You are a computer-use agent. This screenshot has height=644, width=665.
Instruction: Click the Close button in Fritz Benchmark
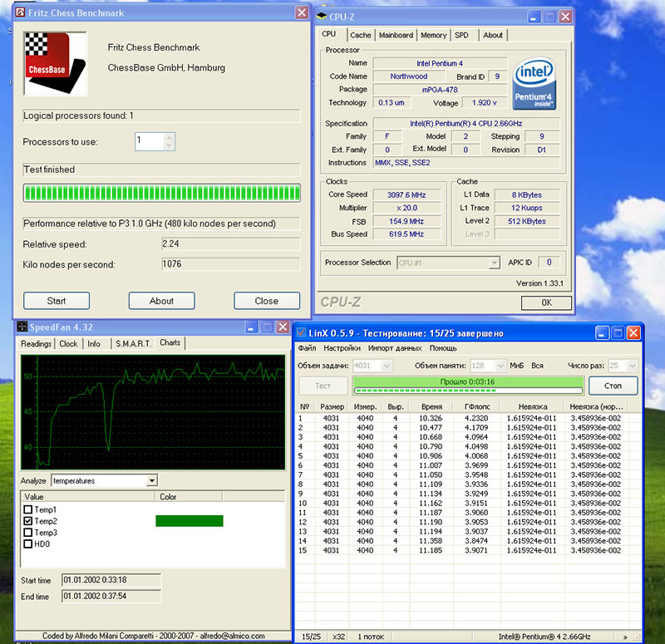(267, 301)
